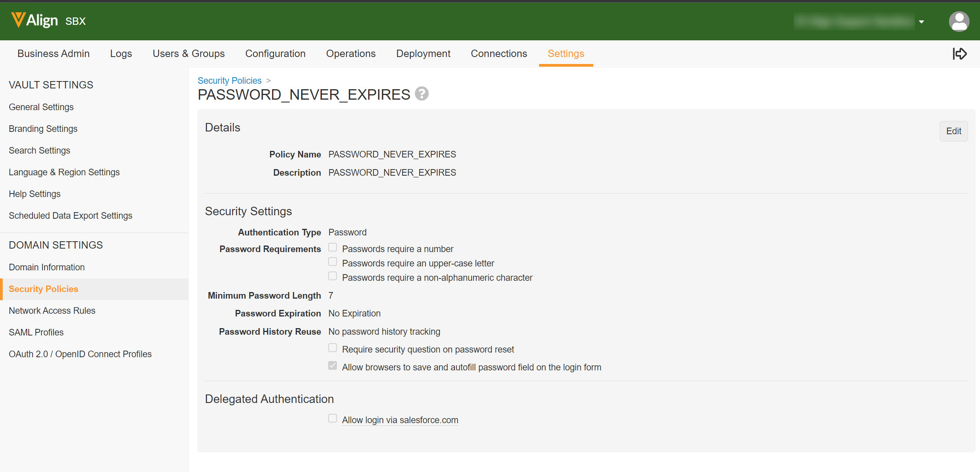Viewport: 980px width, 472px height.
Task: Open General Settings in sidebar
Action: click(x=41, y=107)
